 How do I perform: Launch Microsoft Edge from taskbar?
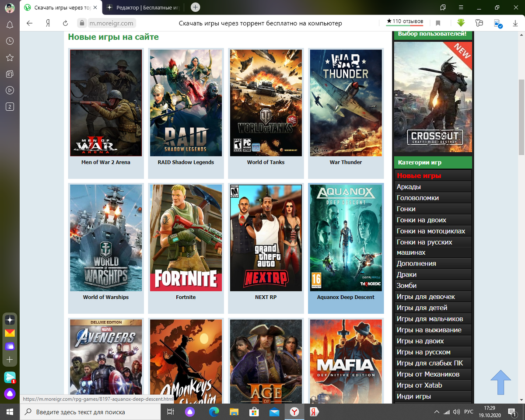pos(213,412)
